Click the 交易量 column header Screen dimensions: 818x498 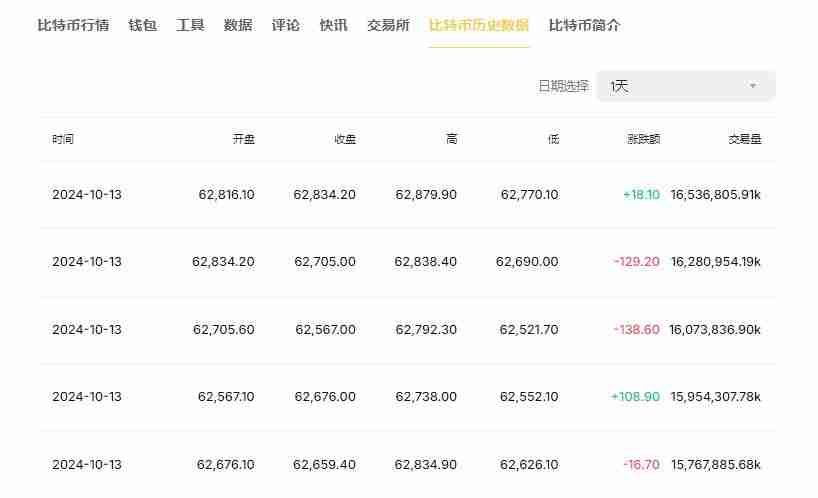tap(744, 140)
